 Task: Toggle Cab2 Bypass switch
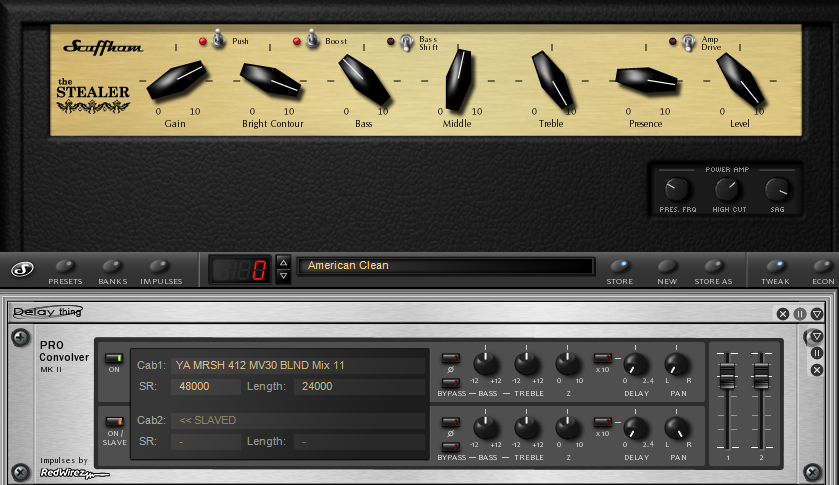pyautogui.click(x=451, y=446)
